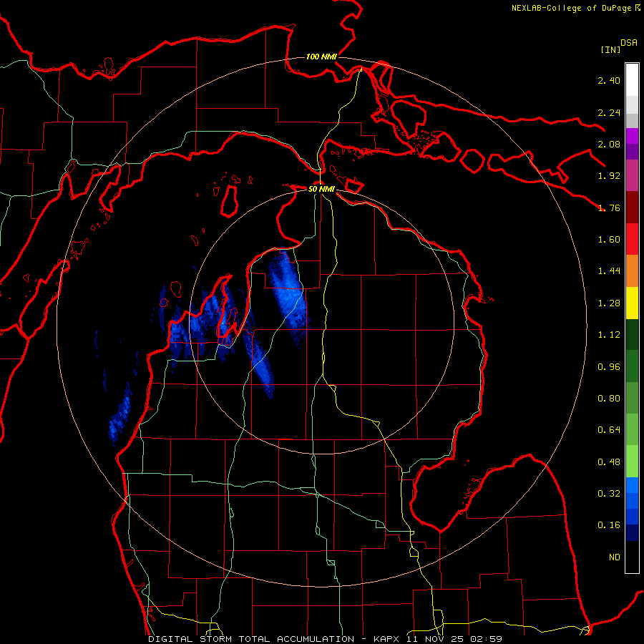Pick the yellow legend swatch
Image resolution: width=644 pixels, height=644 pixels.
pyautogui.click(x=632, y=303)
